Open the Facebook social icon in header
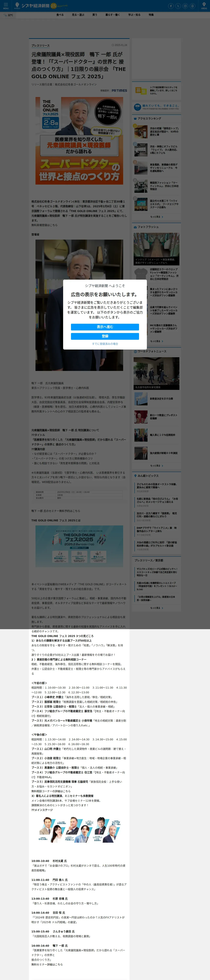This screenshot has height=980, width=210. coord(171,6)
